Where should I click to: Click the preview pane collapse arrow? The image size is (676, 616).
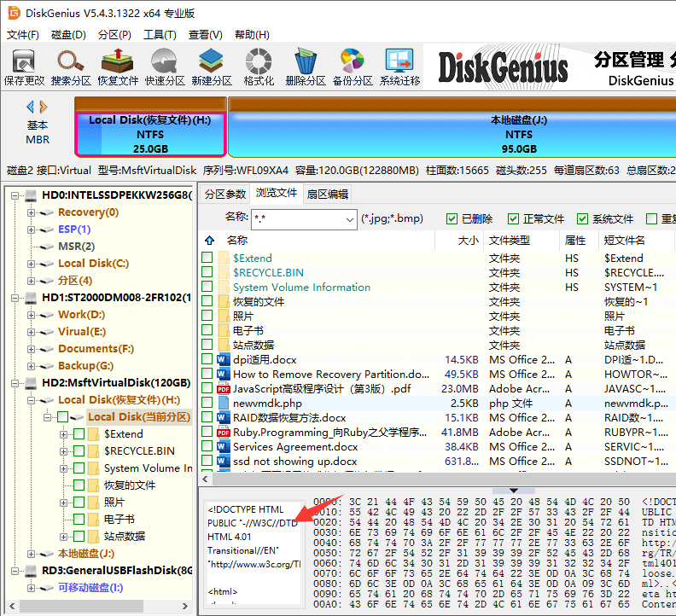(514, 491)
